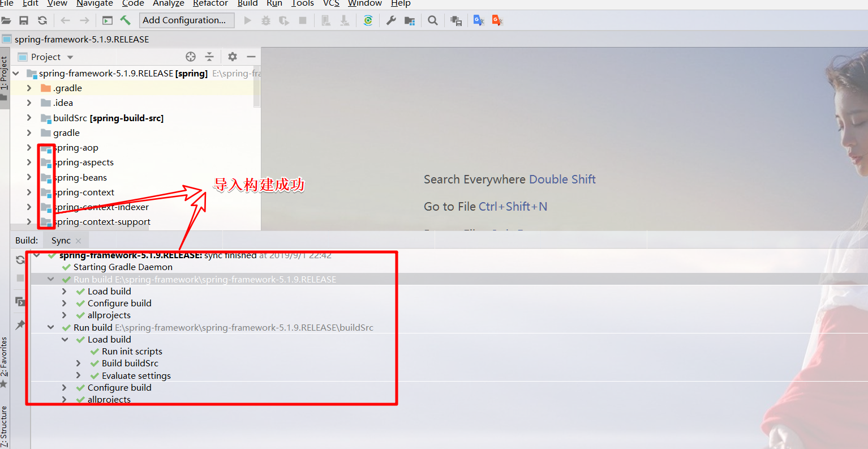Open the Code menu
This screenshot has height=449, width=868.
tap(133, 3)
